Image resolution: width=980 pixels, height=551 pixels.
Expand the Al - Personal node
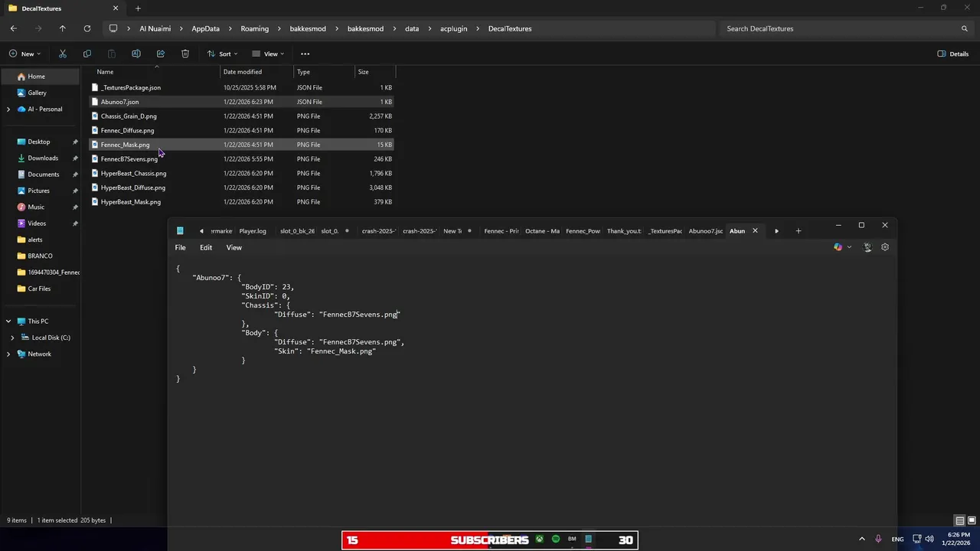[8, 109]
